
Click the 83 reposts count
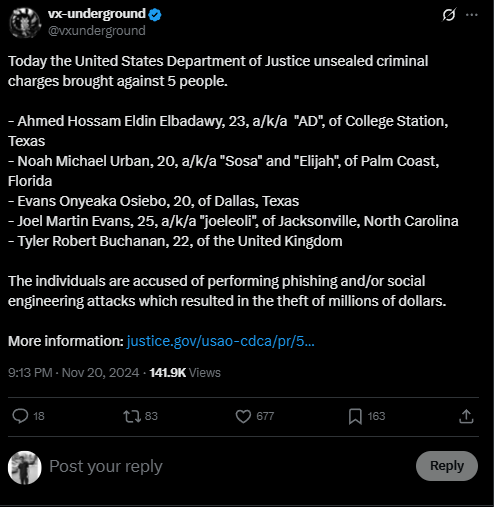[151, 416]
